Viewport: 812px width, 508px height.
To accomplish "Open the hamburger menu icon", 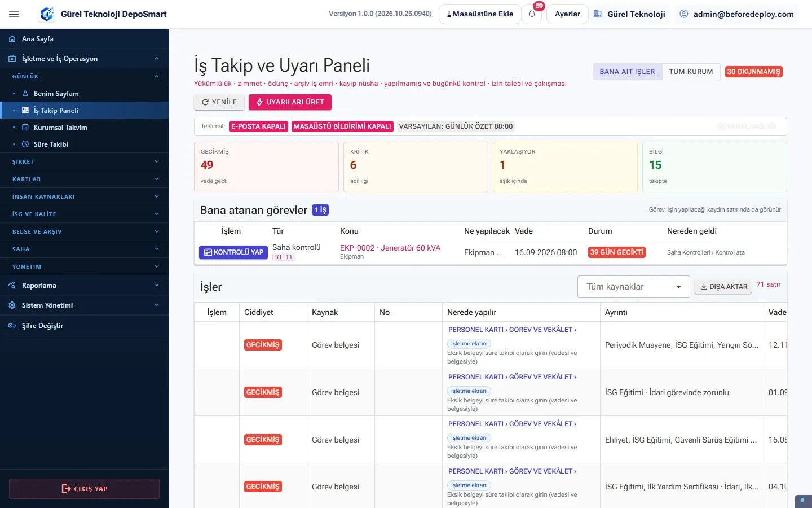I will (14, 14).
